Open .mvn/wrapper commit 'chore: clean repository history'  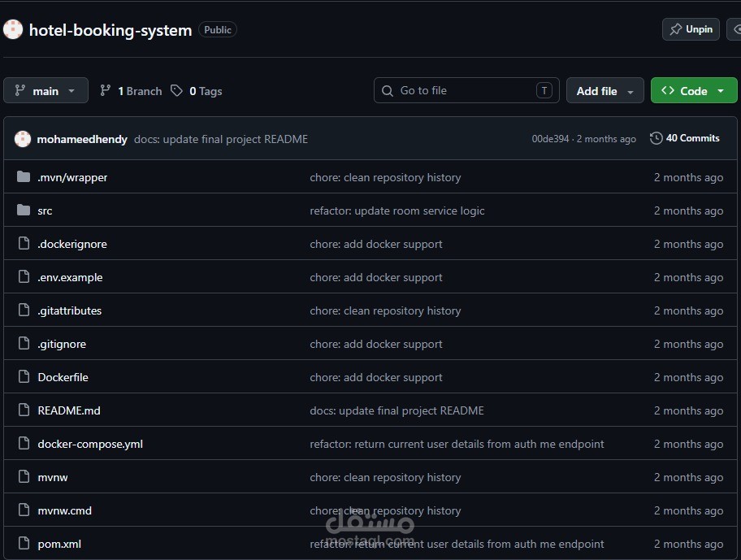385,177
